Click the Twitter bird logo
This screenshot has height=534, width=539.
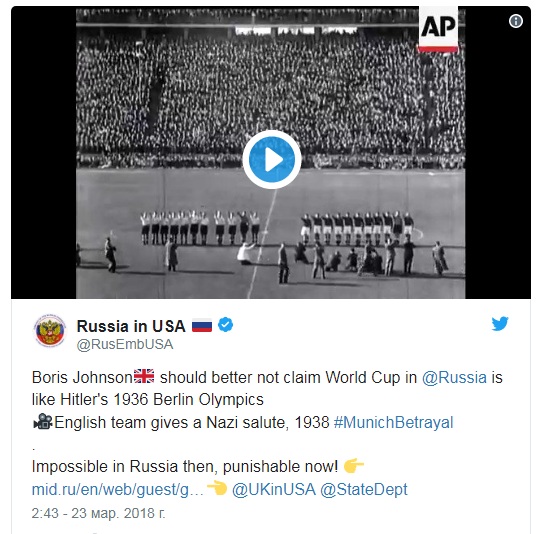click(x=500, y=324)
